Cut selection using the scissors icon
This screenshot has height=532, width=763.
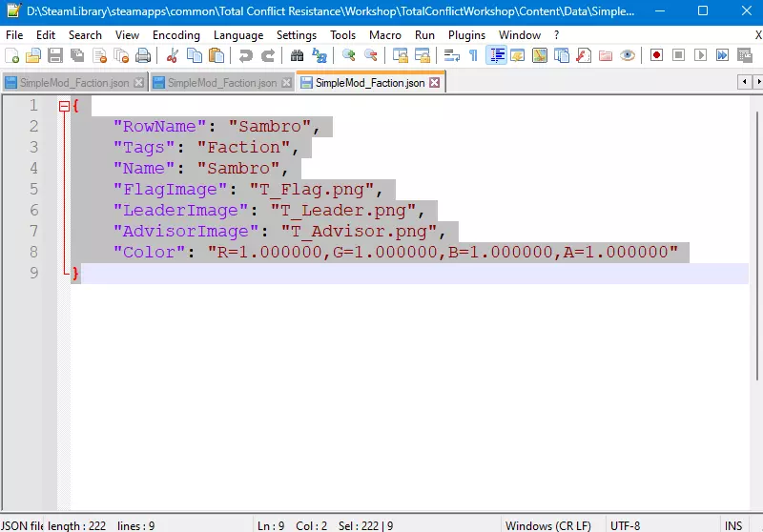(172, 56)
